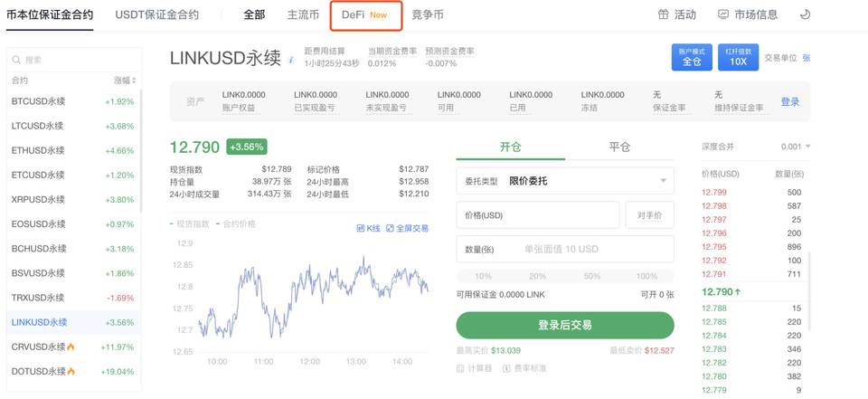The width and height of the screenshot is (868, 399).
Task: Click the magnifier icon in contract search
Action: [16, 60]
